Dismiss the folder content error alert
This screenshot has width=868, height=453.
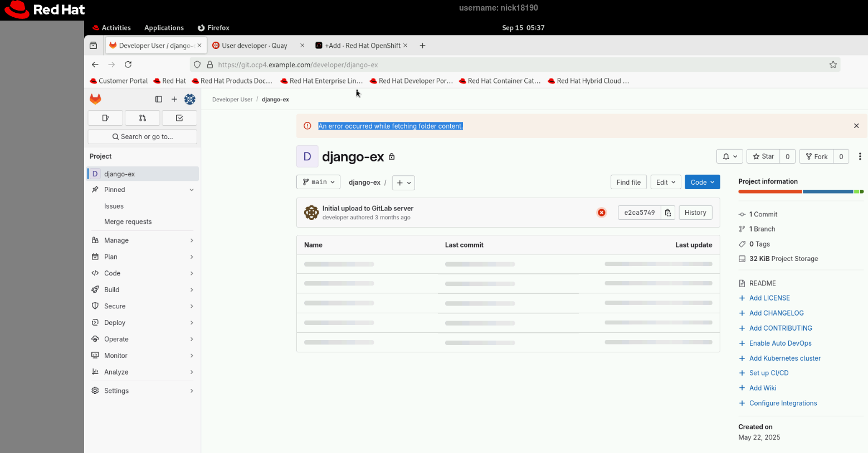tap(856, 126)
